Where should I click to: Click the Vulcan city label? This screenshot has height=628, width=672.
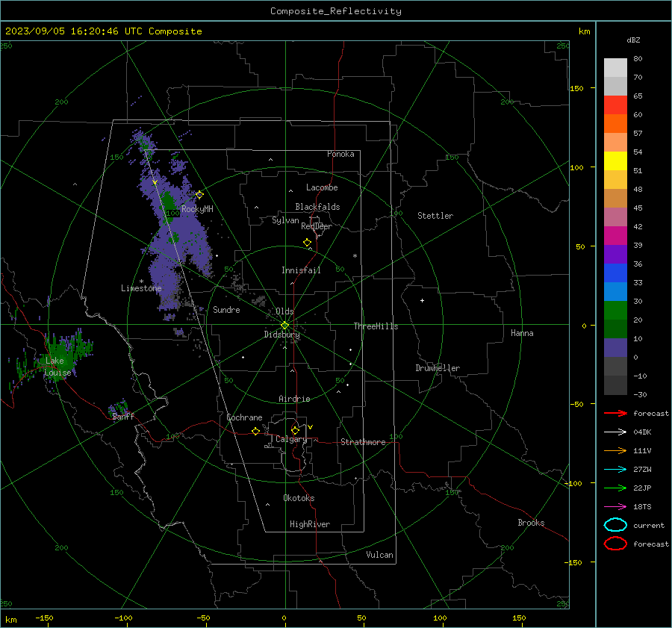379,555
